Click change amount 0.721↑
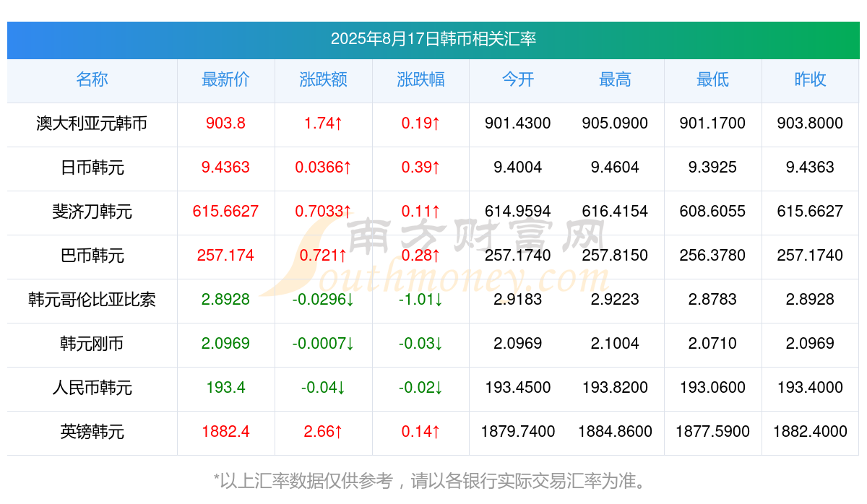 click(323, 256)
